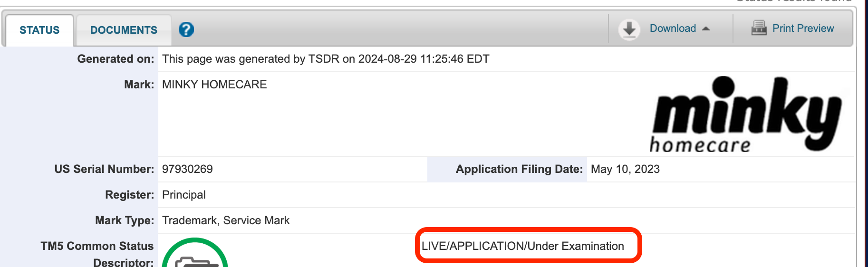The width and height of the screenshot is (868, 267).
Task: Click the TM5 Common Status Descriptor label
Action: [x=97, y=254]
